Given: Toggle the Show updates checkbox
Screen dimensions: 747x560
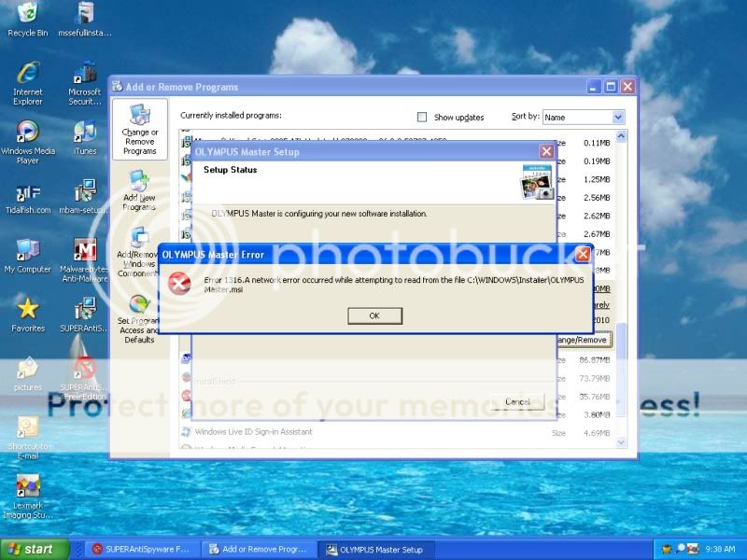Looking at the screenshot, I should click(x=422, y=118).
